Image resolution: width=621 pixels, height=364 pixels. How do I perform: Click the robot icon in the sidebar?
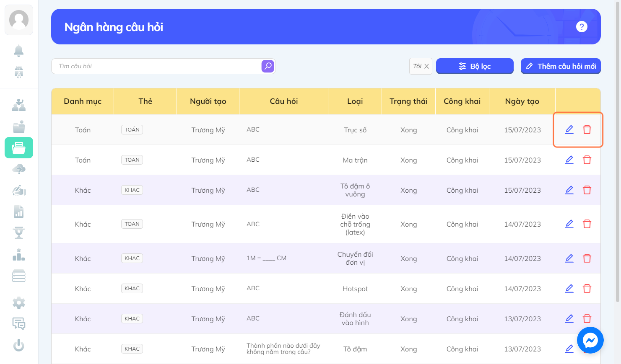point(19,72)
